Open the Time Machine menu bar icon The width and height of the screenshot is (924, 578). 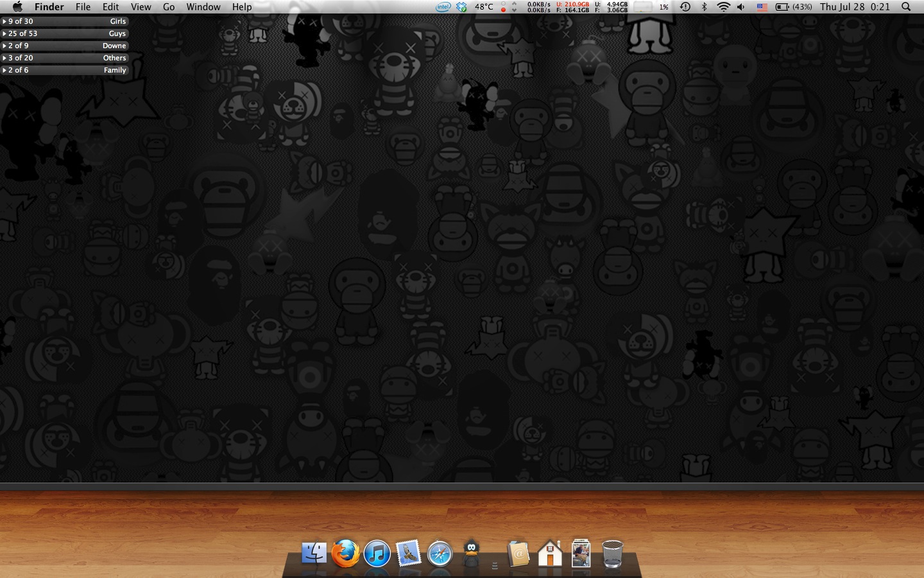click(685, 6)
